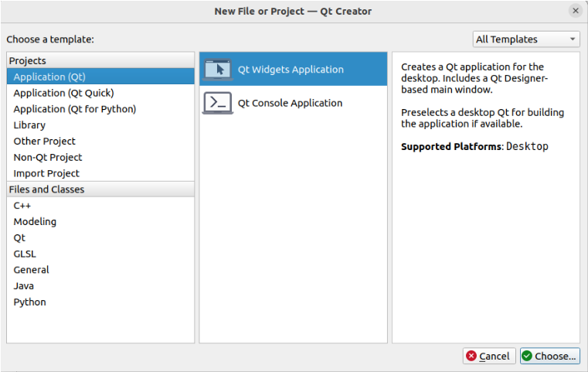Viewport: 588px width, 372px height.
Task: Click the Choose... button
Action: (549, 356)
